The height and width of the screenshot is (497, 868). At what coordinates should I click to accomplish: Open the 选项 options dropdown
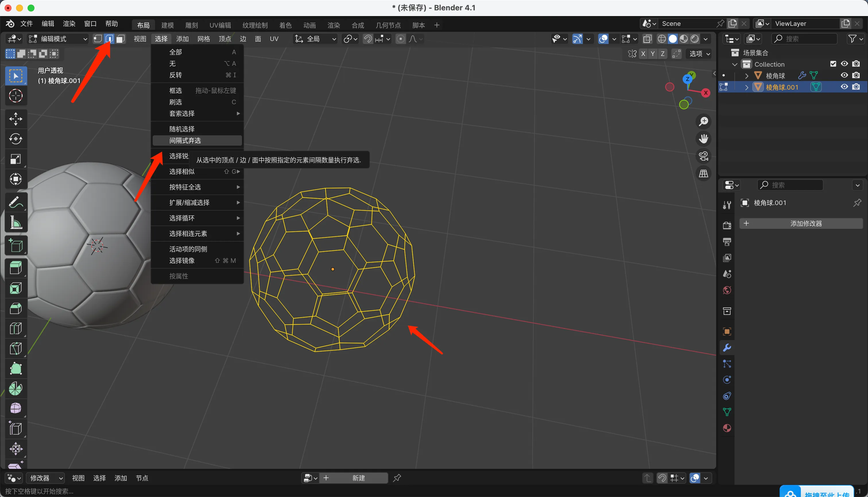[700, 54]
